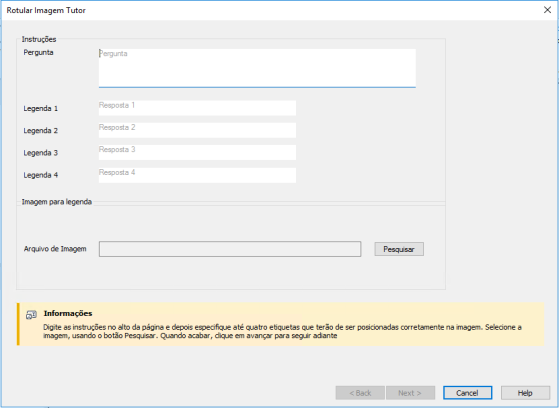Click into the Resposta 1 field

[x=197, y=108]
